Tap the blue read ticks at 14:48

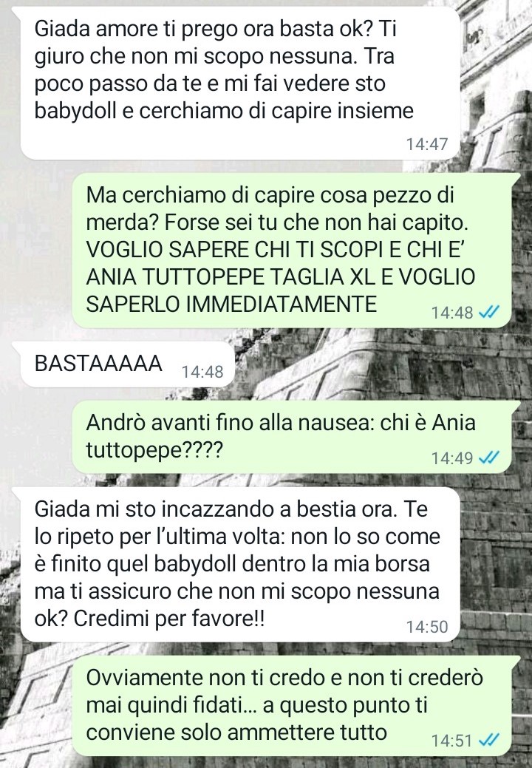(488, 312)
